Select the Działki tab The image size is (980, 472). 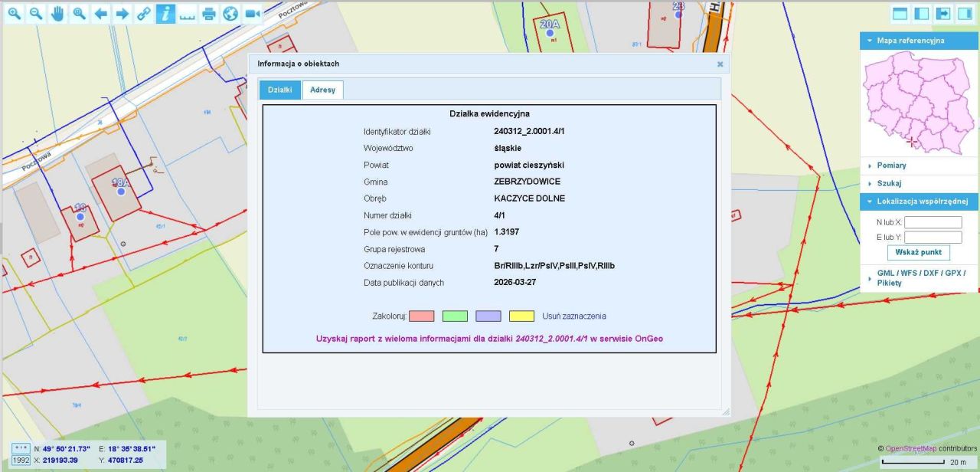click(279, 90)
